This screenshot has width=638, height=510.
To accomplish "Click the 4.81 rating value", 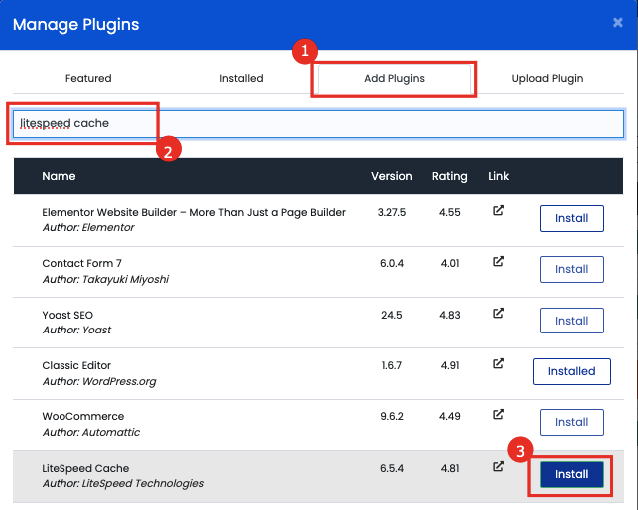I will coord(450,468).
